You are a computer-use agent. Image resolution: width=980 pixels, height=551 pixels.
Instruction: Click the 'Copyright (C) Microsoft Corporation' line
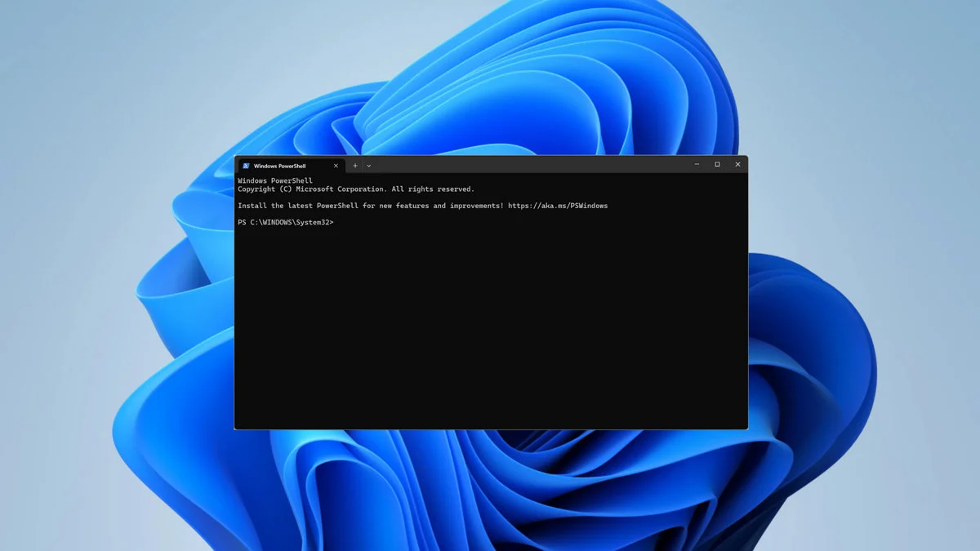[356, 189]
